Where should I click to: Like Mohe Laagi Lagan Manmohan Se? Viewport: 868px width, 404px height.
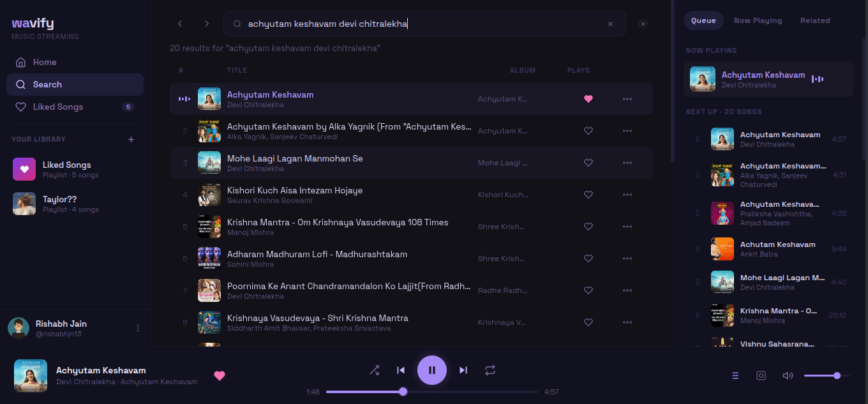tap(588, 163)
